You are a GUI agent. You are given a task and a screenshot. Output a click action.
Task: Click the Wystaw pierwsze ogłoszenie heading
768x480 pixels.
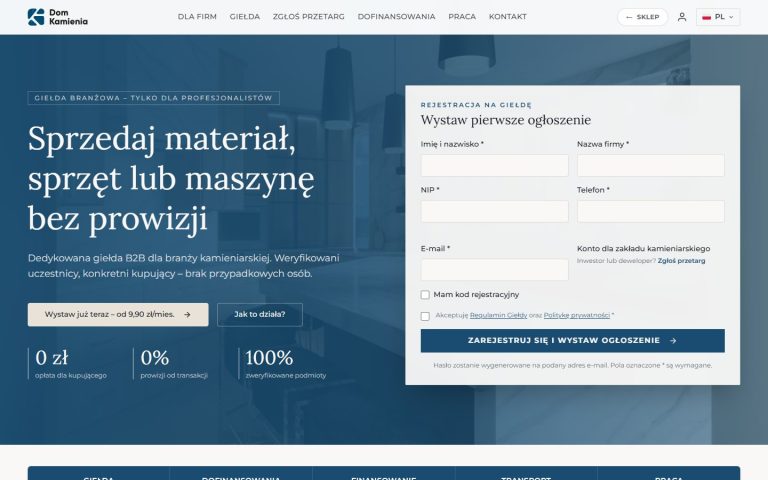(505, 120)
